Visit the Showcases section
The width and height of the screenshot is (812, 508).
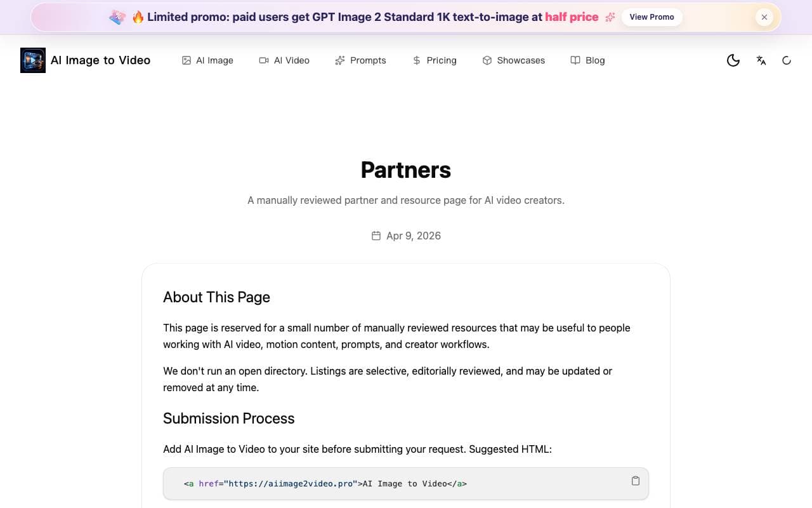tap(514, 60)
